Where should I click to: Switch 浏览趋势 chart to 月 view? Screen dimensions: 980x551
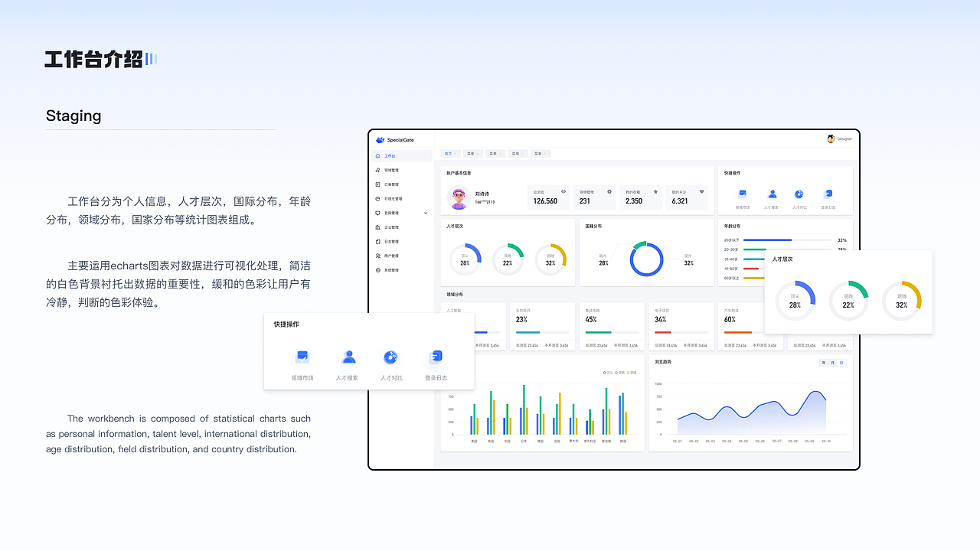(x=831, y=362)
